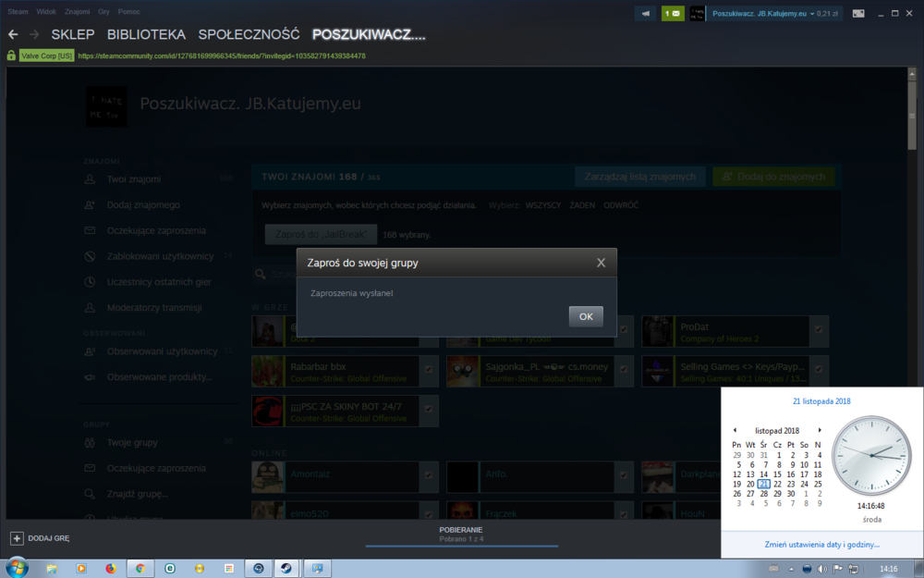The width and height of the screenshot is (924, 578).
Task: Click the clock icon beside Uczestnicy ostatnich gier
Action: click(90, 282)
